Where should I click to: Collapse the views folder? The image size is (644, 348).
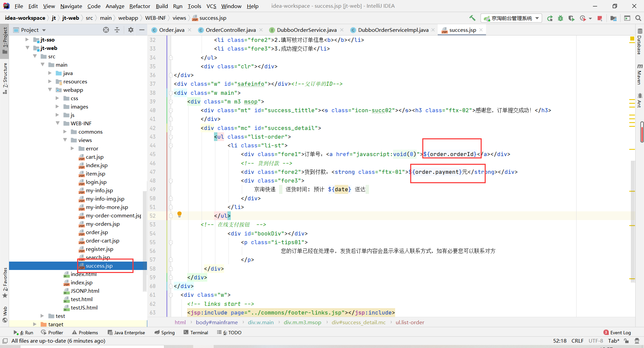point(65,140)
